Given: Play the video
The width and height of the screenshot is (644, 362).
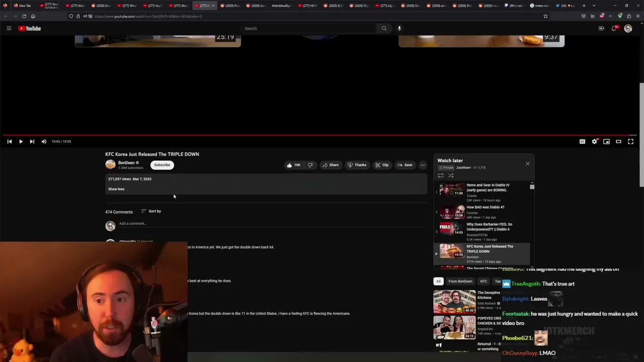Looking at the screenshot, I should (x=21, y=142).
